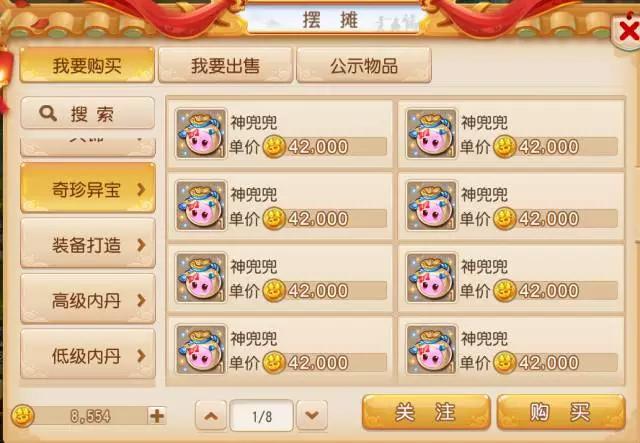Click the 购买 button
640x443 pixels.
point(561,412)
